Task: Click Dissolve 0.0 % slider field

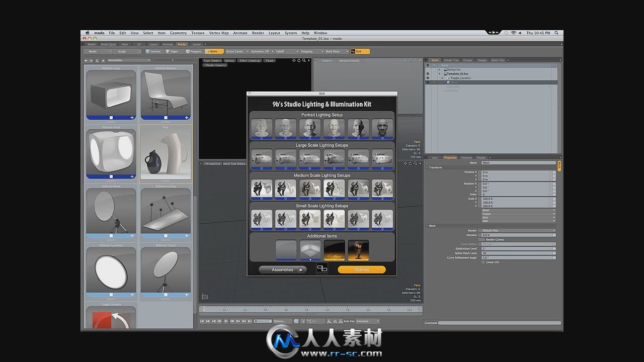Action: (x=518, y=235)
